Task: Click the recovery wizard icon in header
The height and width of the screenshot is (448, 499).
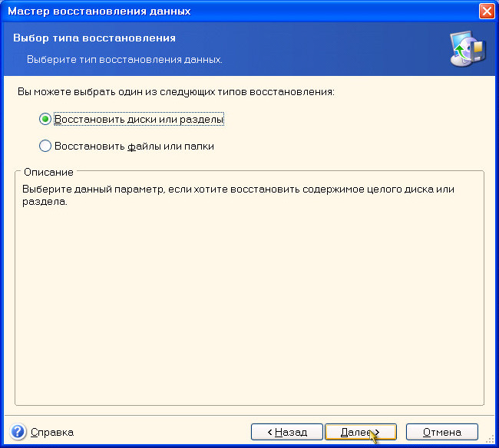Action: click(468, 48)
